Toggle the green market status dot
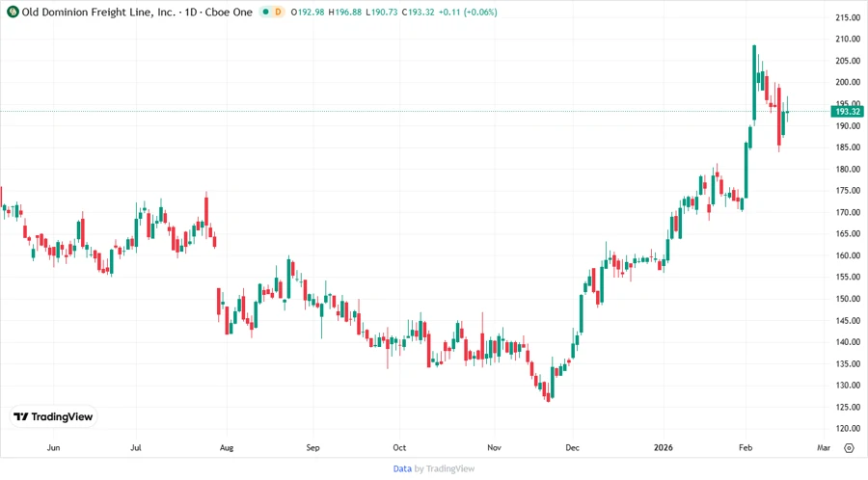Image resolution: width=868 pixels, height=480 pixels. pos(266,12)
